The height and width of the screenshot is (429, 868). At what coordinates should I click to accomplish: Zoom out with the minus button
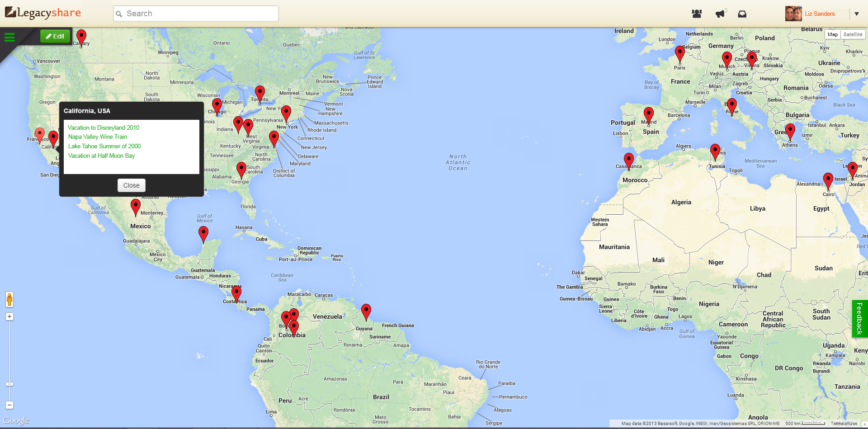pyautogui.click(x=9, y=405)
